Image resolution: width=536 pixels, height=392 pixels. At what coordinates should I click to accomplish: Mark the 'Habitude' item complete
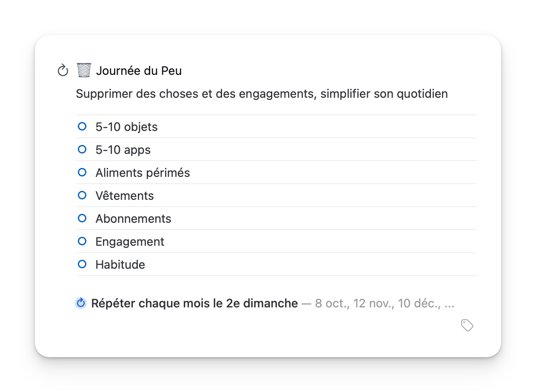pyautogui.click(x=82, y=264)
